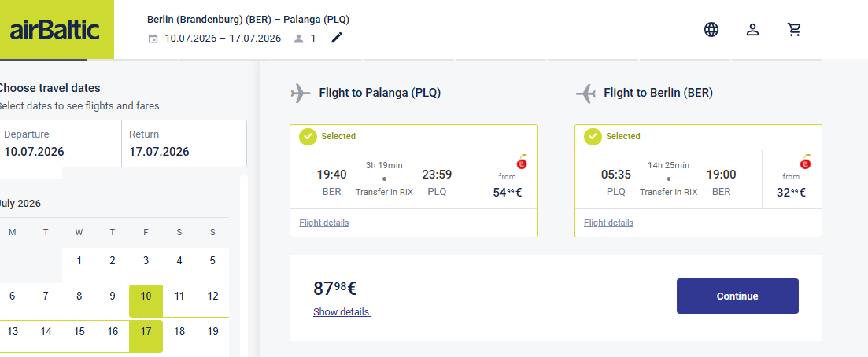The image size is (868, 357).
Task: Open language selector globe icon
Action: (711, 29)
